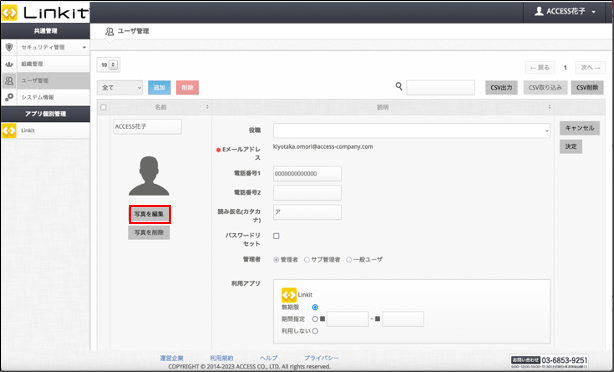Select サブ管理者 radio button

point(307,260)
